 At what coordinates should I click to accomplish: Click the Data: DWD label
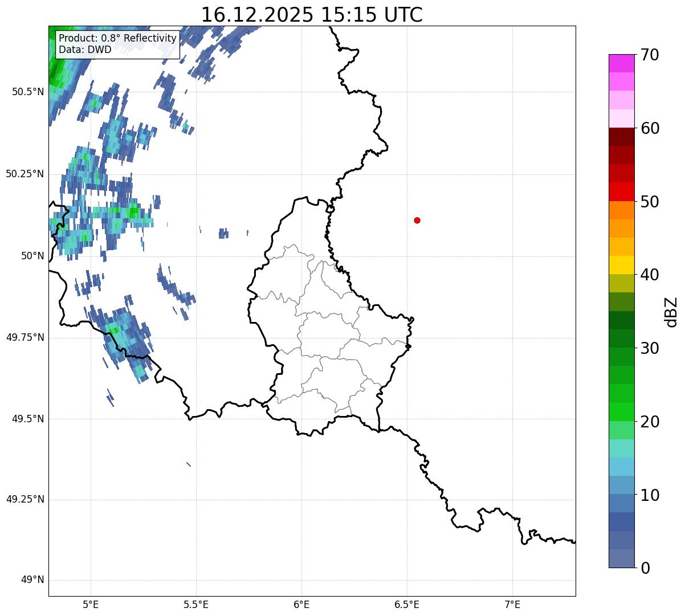(x=85, y=50)
